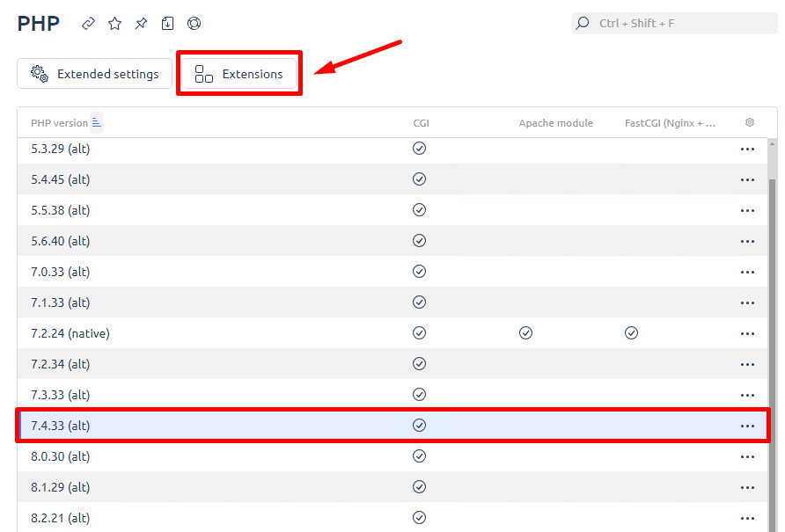Select the 7.3.33 (alt) version row
Screen dimensions: 785x532
pos(392,394)
